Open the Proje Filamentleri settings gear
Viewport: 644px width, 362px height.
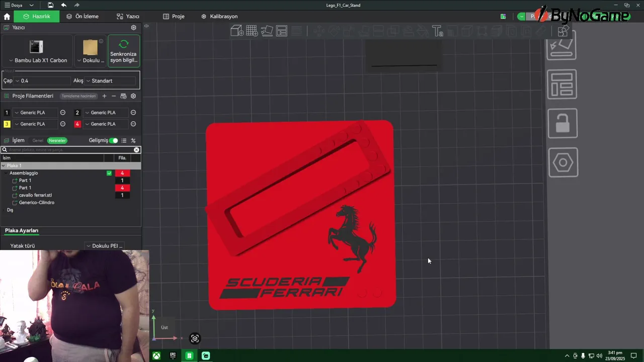click(133, 96)
